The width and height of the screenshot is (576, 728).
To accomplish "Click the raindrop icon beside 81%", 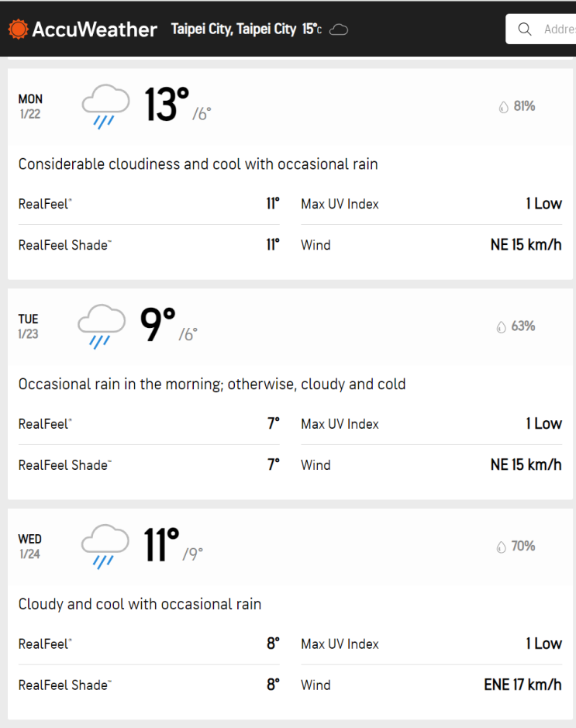I will (x=503, y=107).
